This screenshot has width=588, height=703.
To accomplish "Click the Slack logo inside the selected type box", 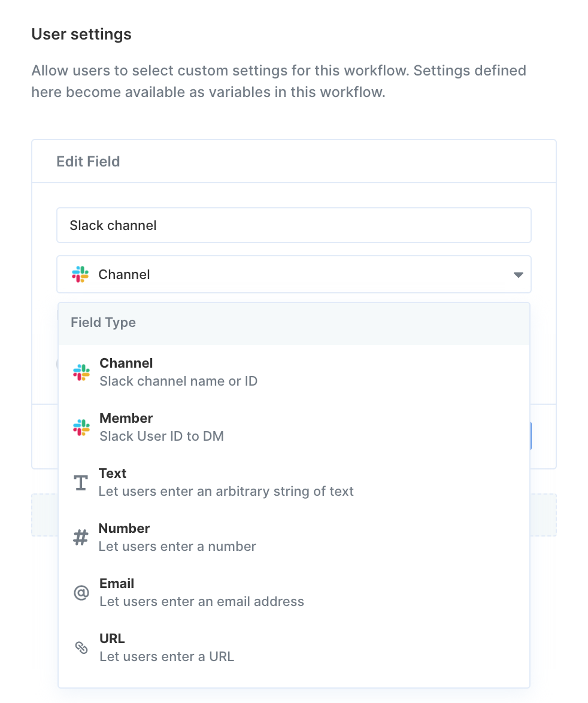I will pyautogui.click(x=80, y=274).
